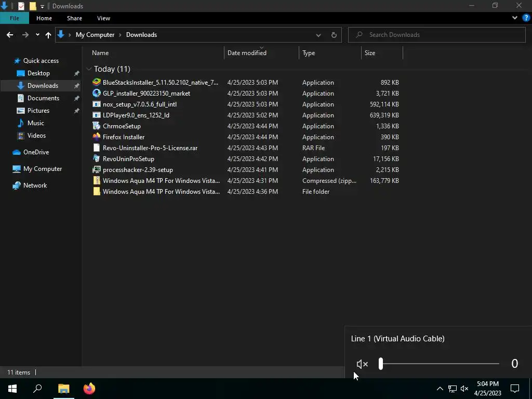Open Downloads in navigation pane
532x399 pixels.
[43, 86]
